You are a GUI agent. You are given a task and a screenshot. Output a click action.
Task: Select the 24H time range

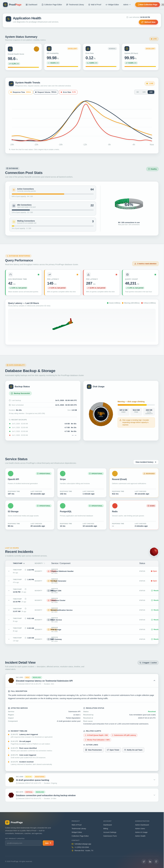[x=151, y=92]
